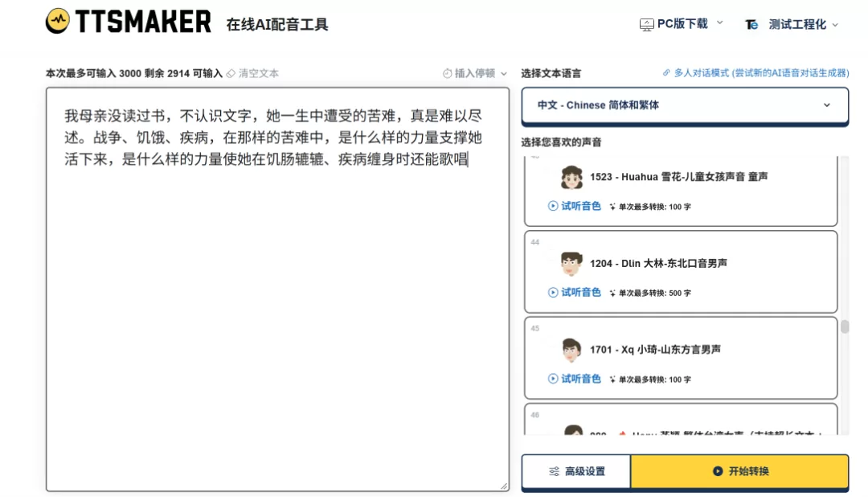Click the 选择文本语言 label

[551, 73]
